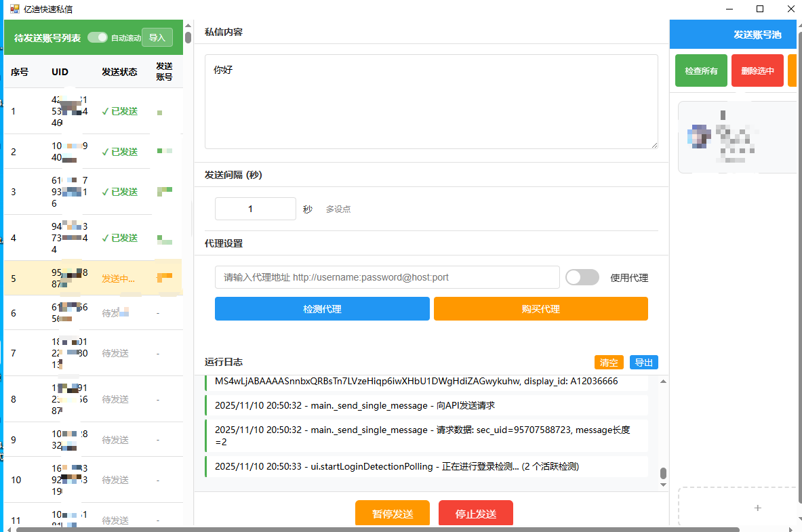Select row 5 in the pending account list
This screenshot has height=532, width=802.
68,278
